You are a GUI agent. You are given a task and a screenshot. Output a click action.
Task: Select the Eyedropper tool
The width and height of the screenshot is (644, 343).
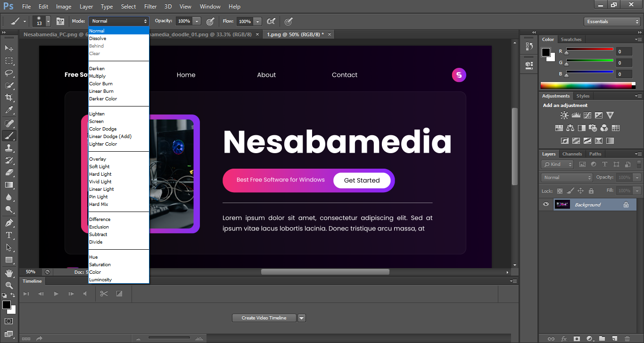pos(9,110)
